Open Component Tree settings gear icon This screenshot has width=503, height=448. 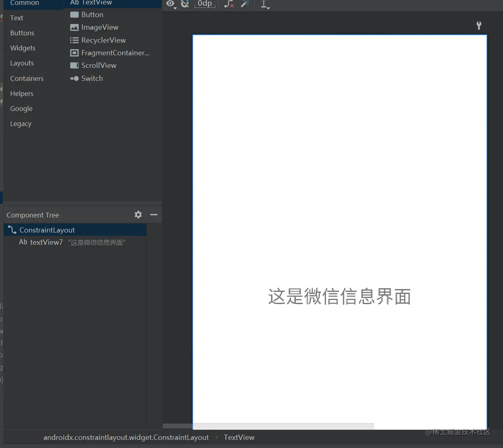click(x=138, y=215)
